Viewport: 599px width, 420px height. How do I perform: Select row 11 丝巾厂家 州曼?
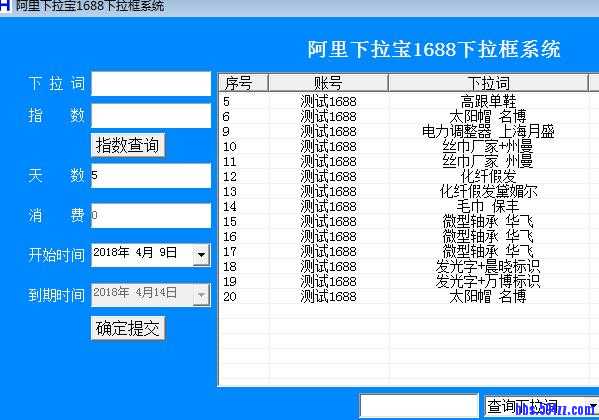(409, 162)
